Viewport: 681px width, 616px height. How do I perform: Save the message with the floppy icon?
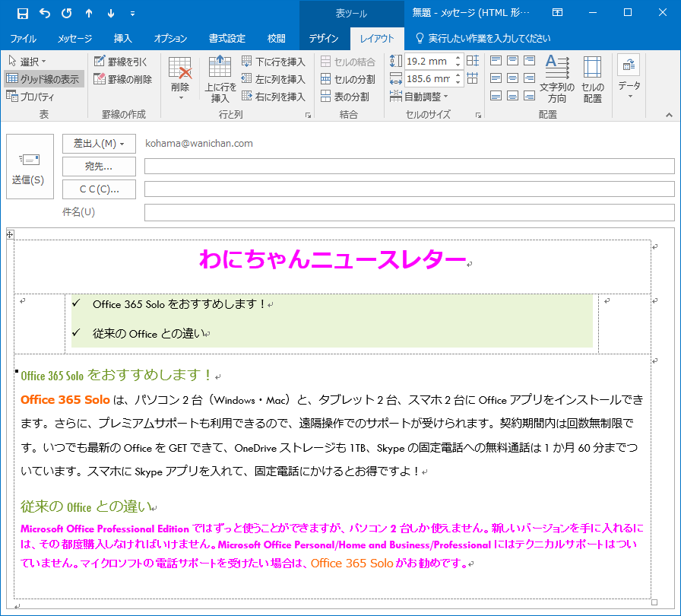(x=23, y=14)
